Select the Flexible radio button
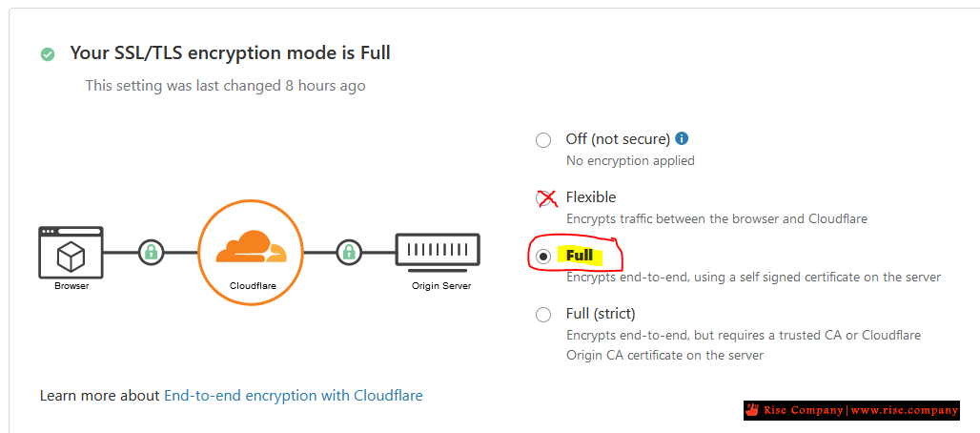The image size is (980, 433). (544, 198)
